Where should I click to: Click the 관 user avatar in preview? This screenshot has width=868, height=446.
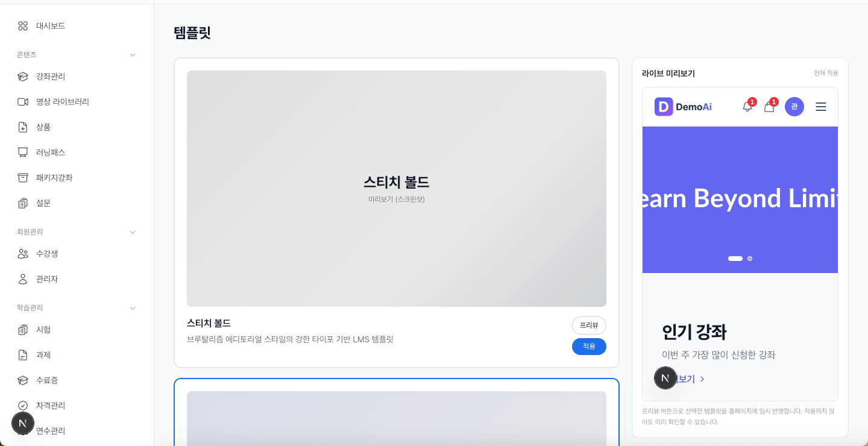(794, 107)
